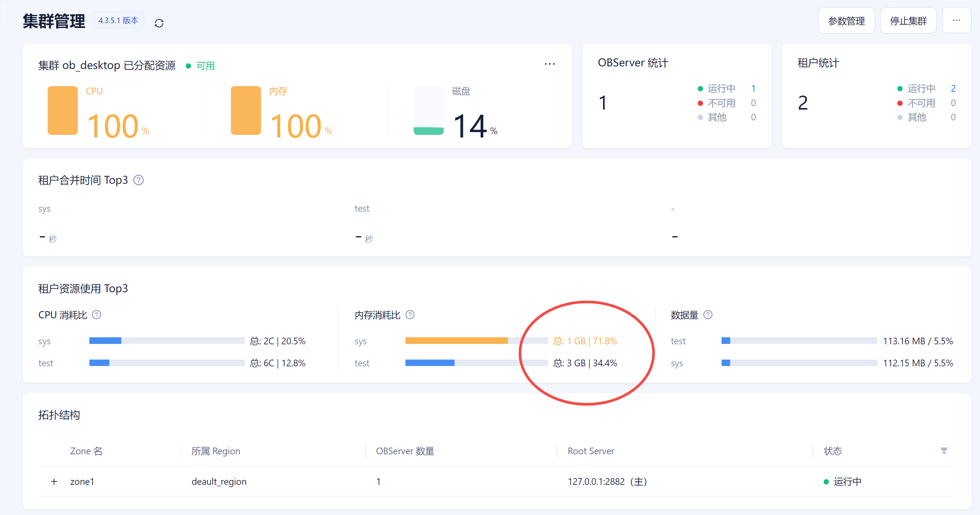
Task: Click value 112.15 MB / 5.5%
Action: (918, 363)
